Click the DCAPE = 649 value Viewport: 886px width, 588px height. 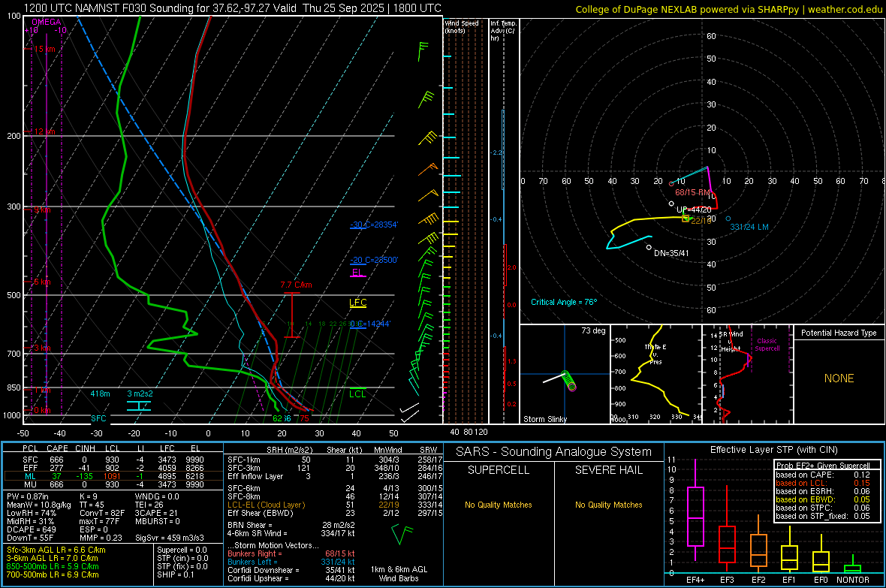[31, 529]
